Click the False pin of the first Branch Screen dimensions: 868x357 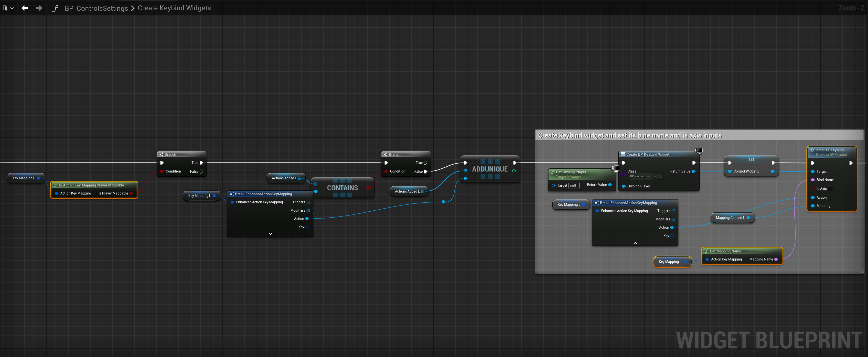pos(202,172)
